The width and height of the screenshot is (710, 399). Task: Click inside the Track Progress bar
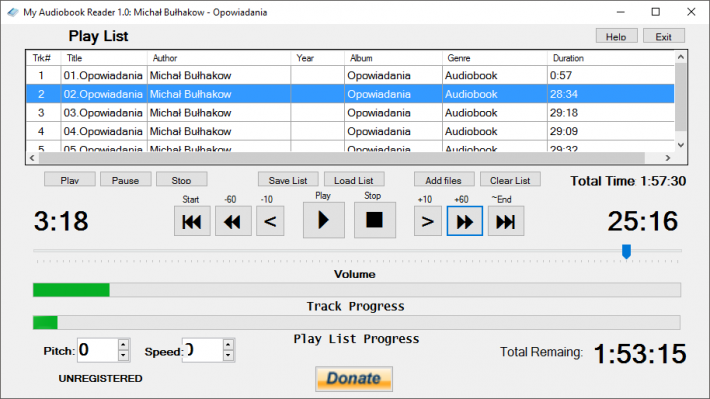[x=357, y=290]
